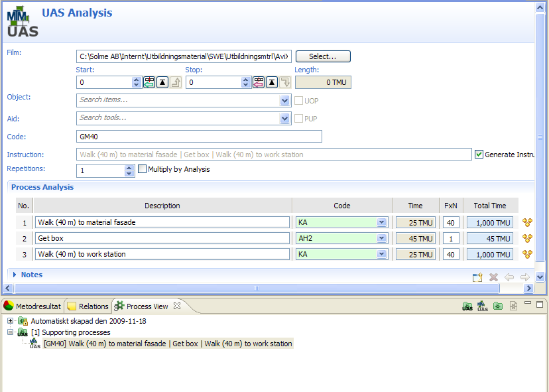
Task: Open the Object search items dropdown
Action: point(285,101)
